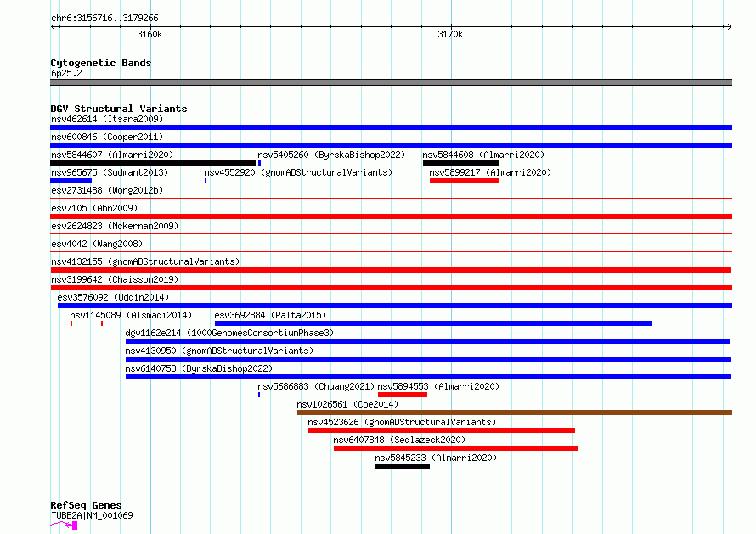Open the esv2731488 (Wong2012b) variant label

pos(107,190)
